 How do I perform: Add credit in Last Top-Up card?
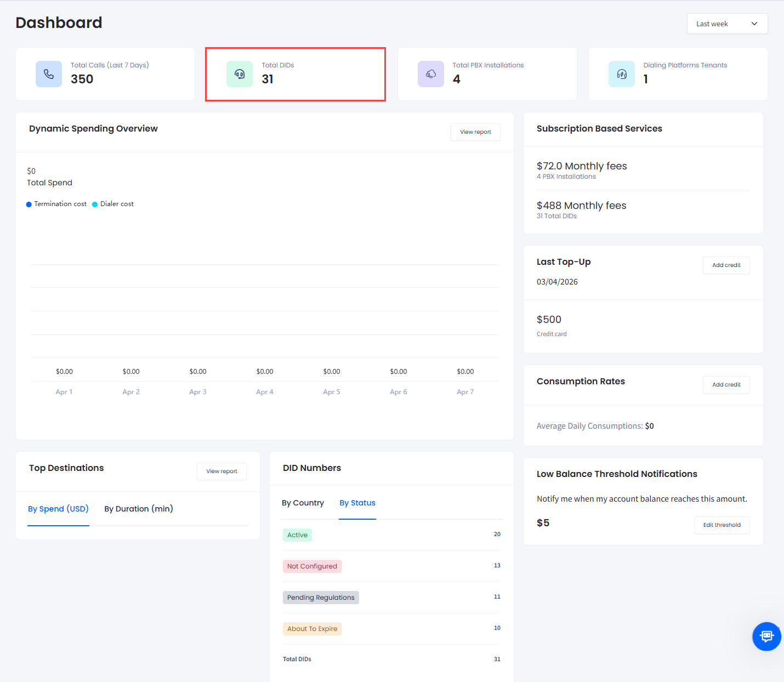click(x=726, y=265)
